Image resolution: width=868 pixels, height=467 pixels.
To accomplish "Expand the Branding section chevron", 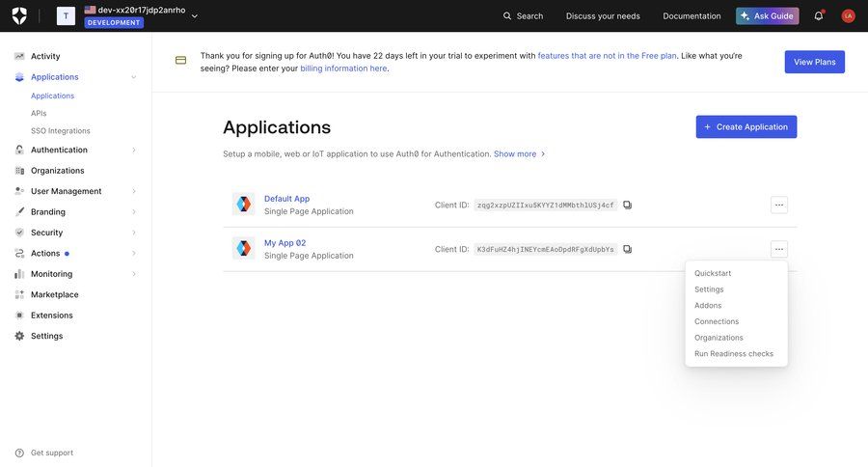I will tap(133, 211).
